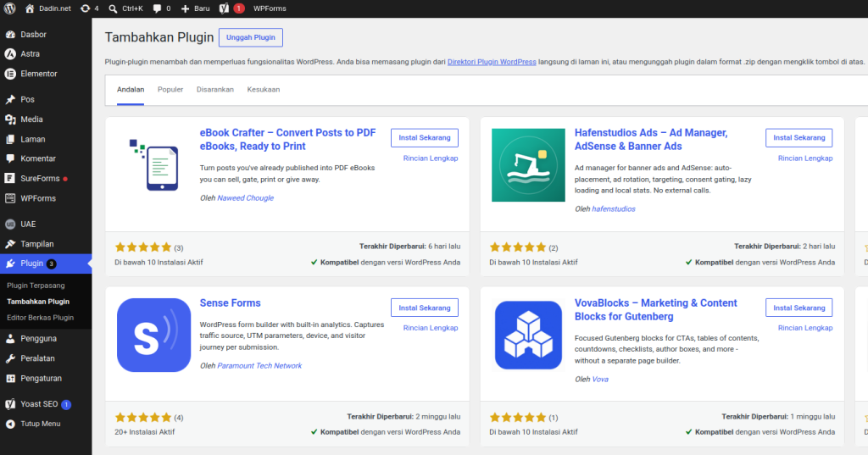Screen dimensions: 868x455
Task: Open the Plugin Terpasang submenu item
Action: [36, 286]
